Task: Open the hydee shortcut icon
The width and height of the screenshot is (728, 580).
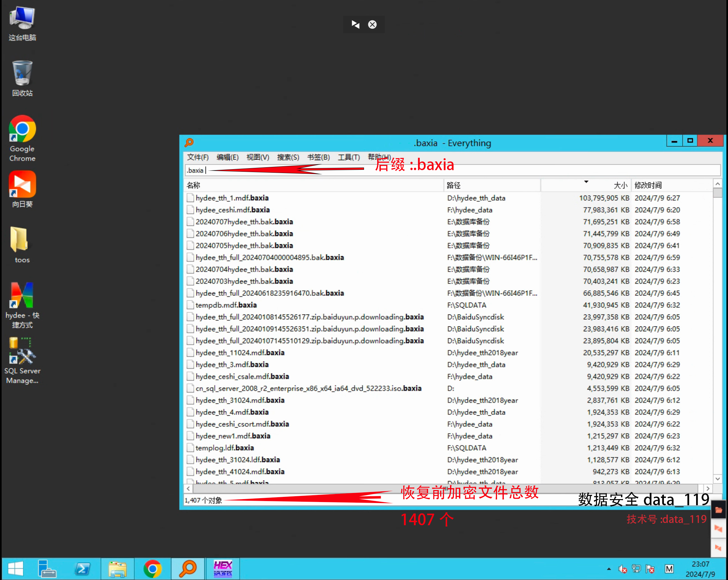Action: [x=22, y=295]
